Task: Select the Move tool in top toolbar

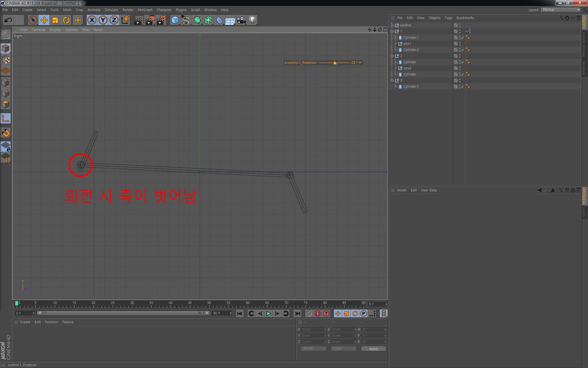Action: pos(44,20)
